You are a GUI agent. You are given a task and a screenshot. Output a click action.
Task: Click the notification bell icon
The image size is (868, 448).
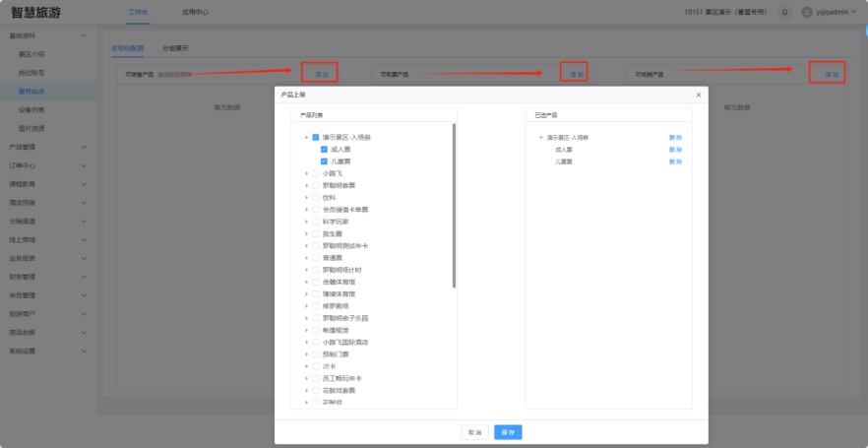784,12
